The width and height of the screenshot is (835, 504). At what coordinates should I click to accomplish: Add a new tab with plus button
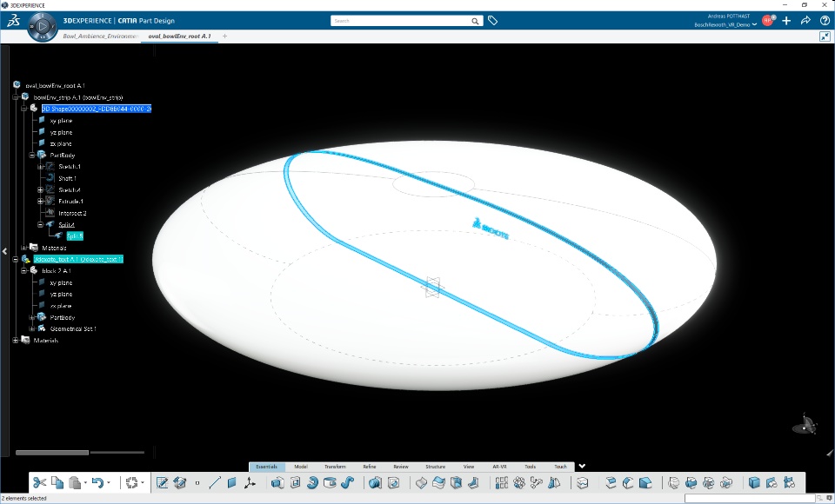pyautogui.click(x=224, y=36)
